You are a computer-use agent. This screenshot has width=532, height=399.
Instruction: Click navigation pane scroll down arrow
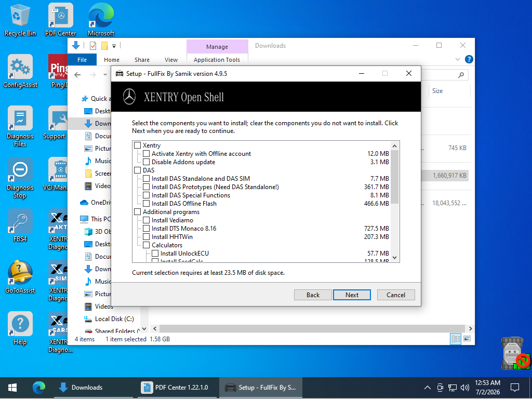[144, 329]
